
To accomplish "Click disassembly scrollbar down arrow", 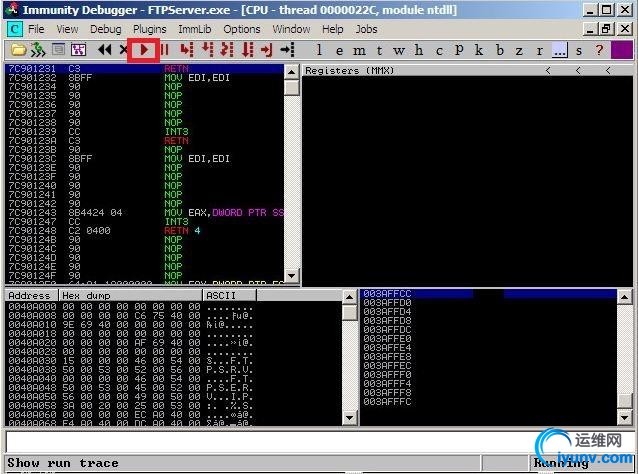I will [x=291, y=275].
